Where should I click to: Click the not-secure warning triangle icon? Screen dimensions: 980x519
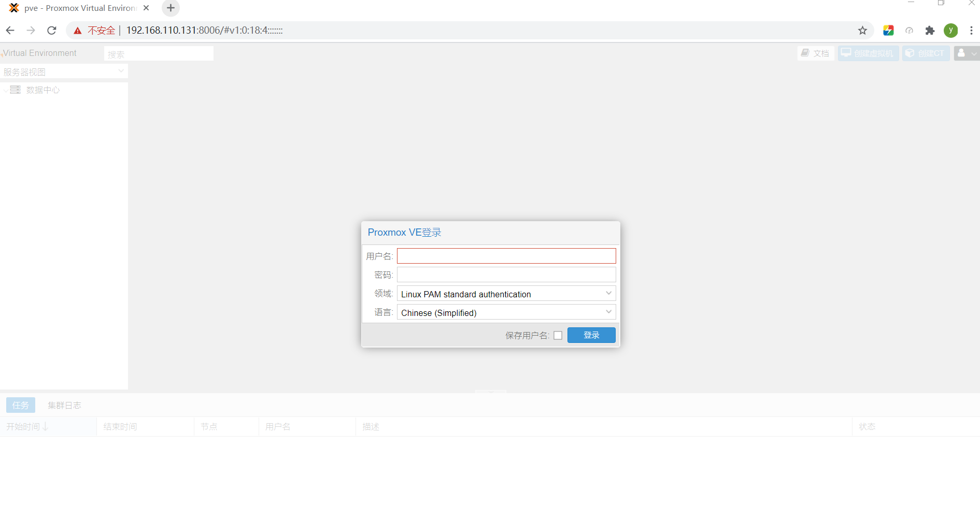pyautogui.click(x=78, y=31)
